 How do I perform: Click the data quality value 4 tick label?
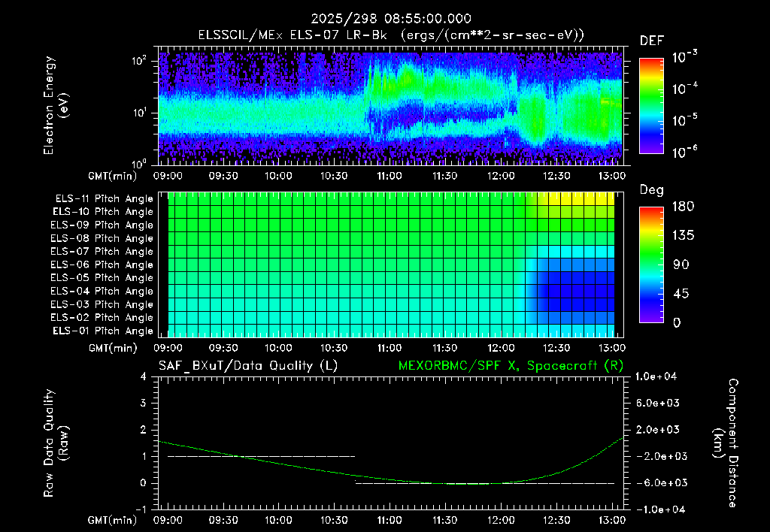click(x=143, y=376)
